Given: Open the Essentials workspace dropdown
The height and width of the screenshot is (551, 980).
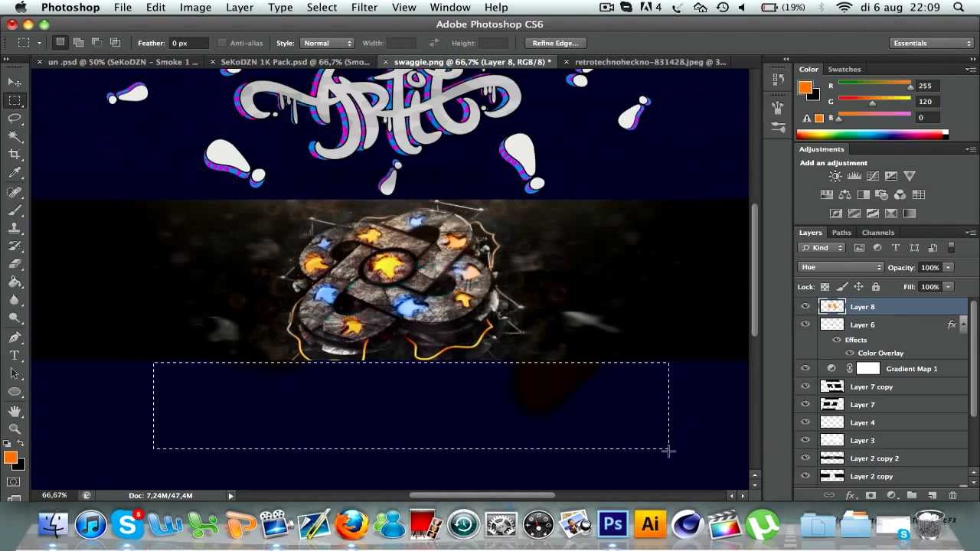Looking at the screenshot, I should point(932,43).
